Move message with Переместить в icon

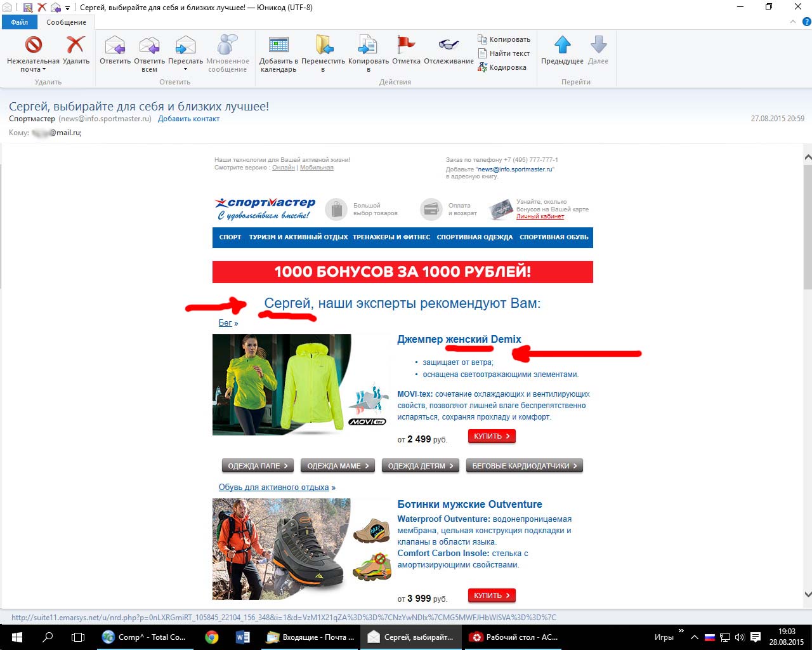(x=323, y=54)
